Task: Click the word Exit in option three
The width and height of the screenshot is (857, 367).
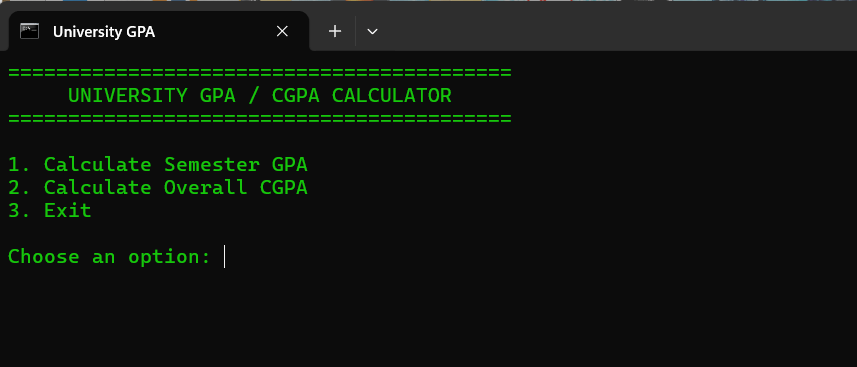Action: click(x=68, y=211)
